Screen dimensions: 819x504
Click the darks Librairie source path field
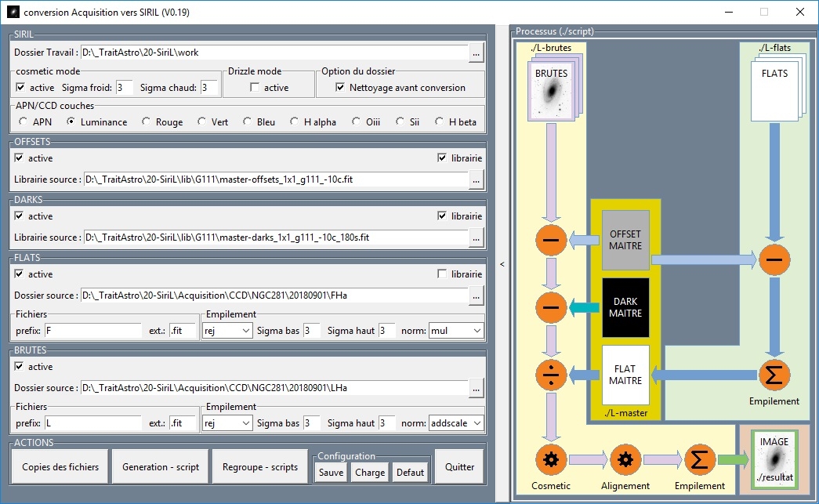pos(276,237)
